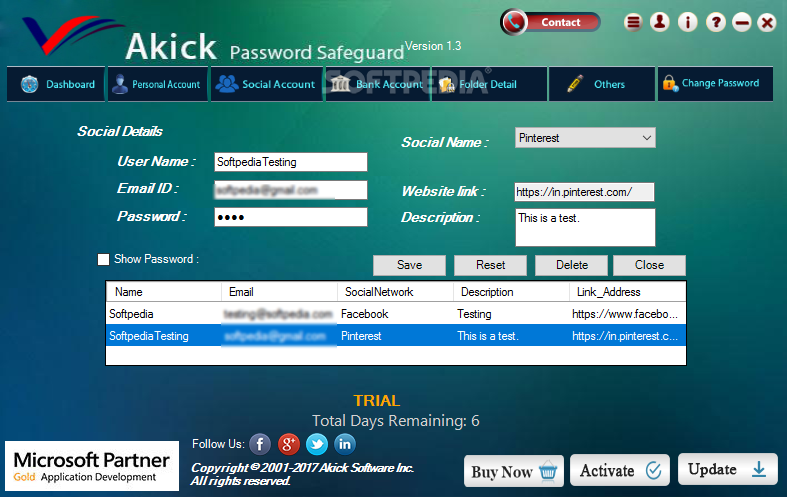The image size is (787, 497).
Task: Open the Facebook follow icon
Action: click(260, 444)
